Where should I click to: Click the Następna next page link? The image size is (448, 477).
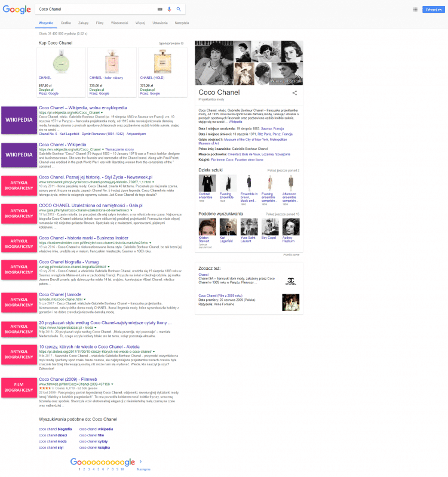143,469
